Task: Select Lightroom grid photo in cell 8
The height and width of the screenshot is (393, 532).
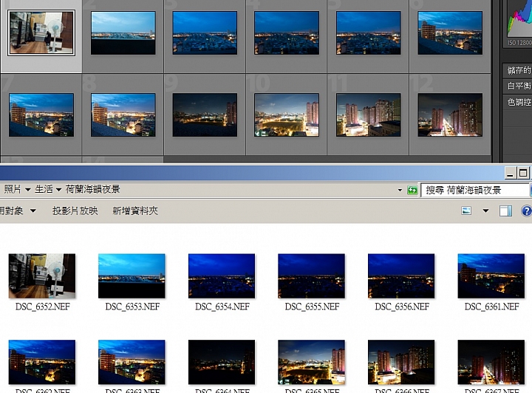Action: click(x=123, y=115)
